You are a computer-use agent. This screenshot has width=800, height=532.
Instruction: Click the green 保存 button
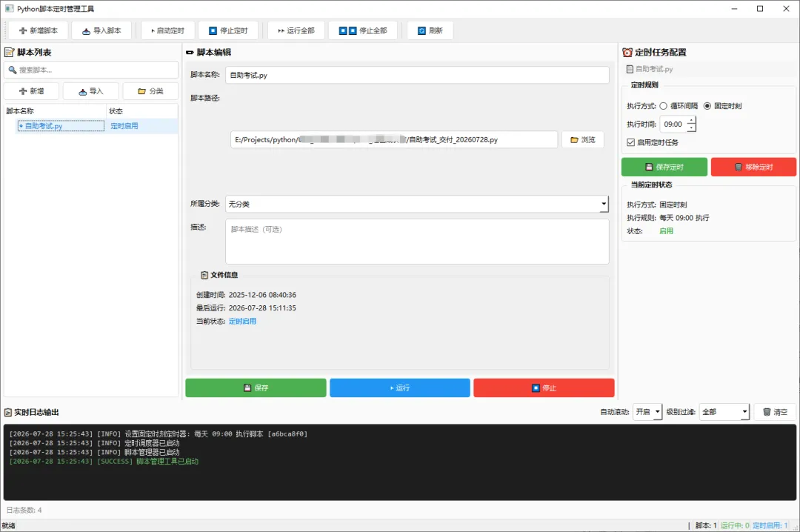tap(256, 388)
